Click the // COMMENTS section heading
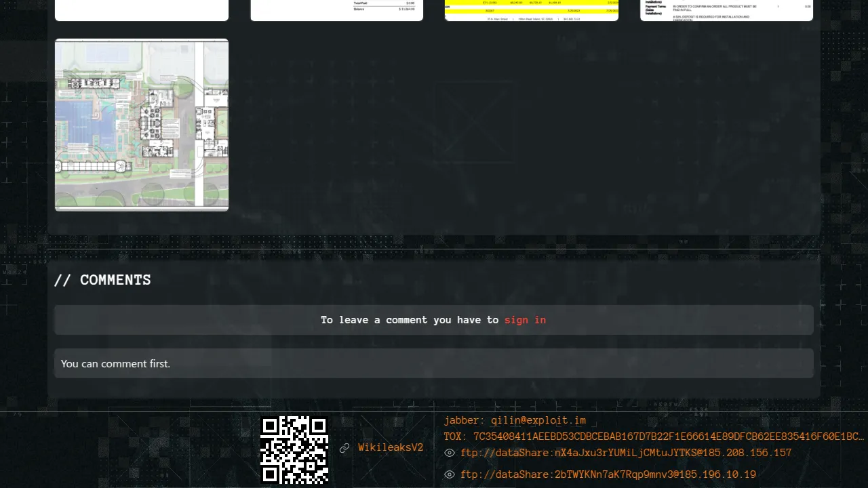The height and width of the screenshot is (488, 868). (102, 280)
